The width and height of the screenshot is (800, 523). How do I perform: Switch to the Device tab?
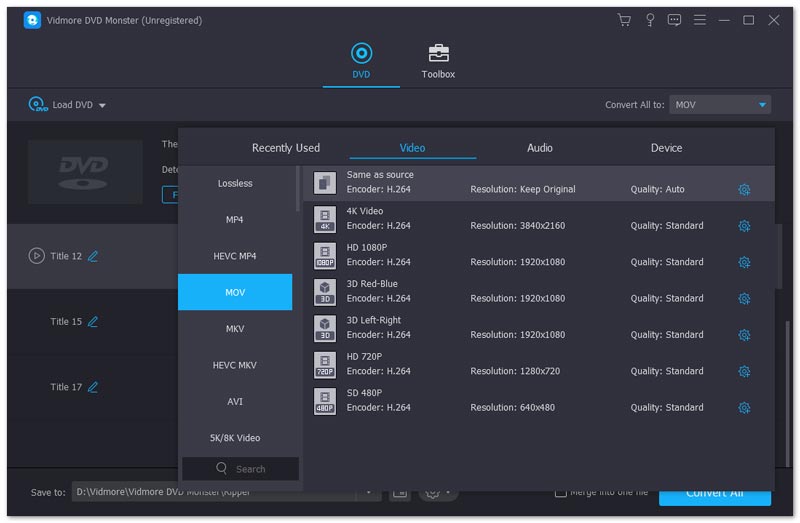coord(666,148)
